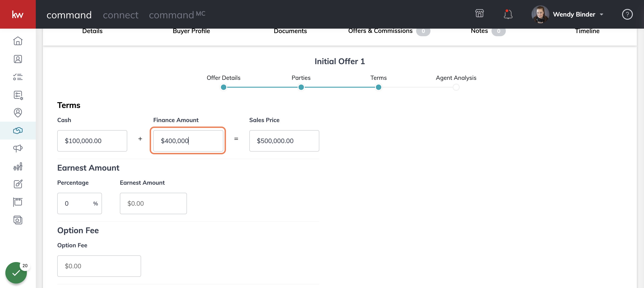Open the Documents tab

pyautogui.click(x=290, y=31)
